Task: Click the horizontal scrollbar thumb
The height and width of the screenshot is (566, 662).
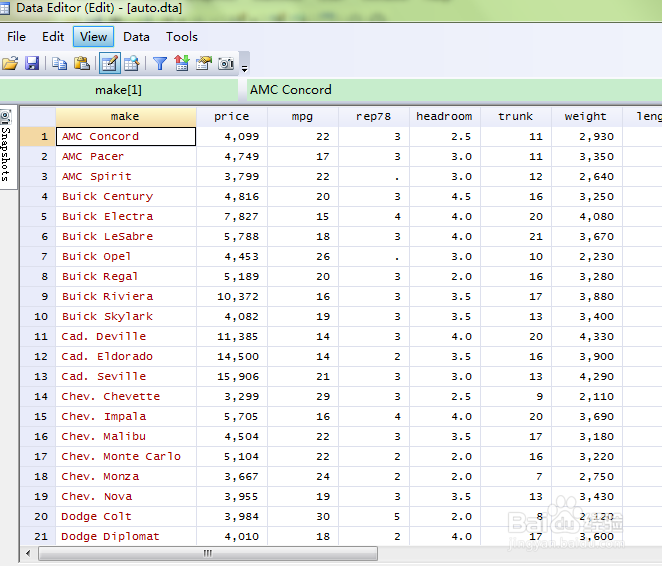Action: [208, 553]
